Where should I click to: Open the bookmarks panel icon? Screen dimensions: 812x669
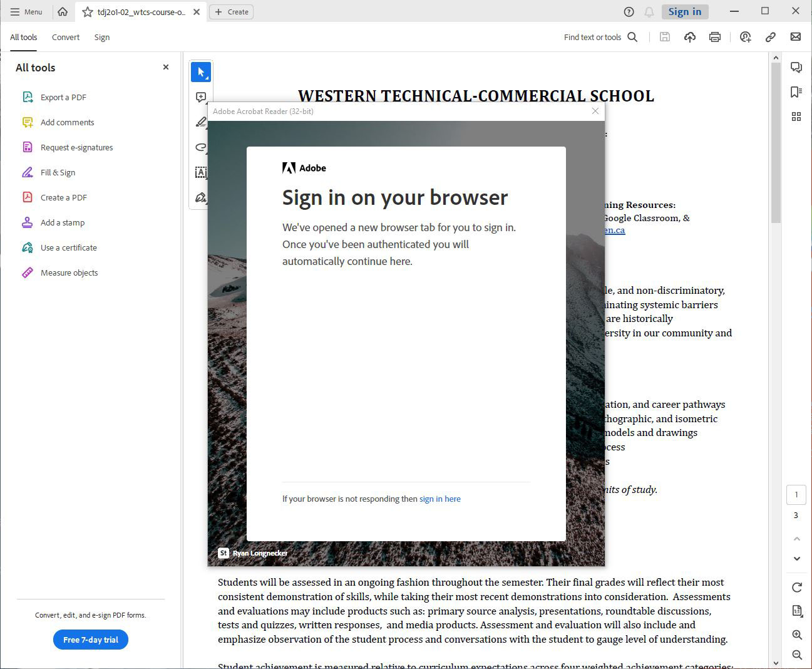point(796,92)
